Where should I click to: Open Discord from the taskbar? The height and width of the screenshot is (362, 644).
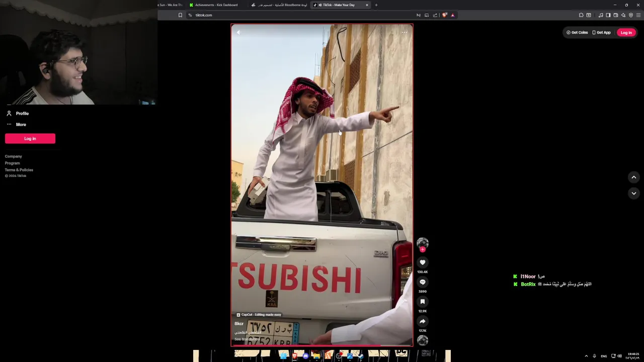pos(305,356)
